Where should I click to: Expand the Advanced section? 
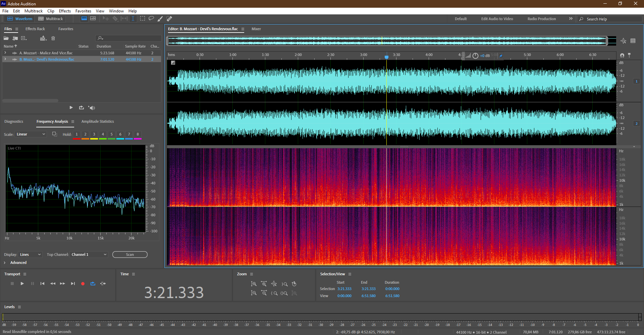point(5,263)
